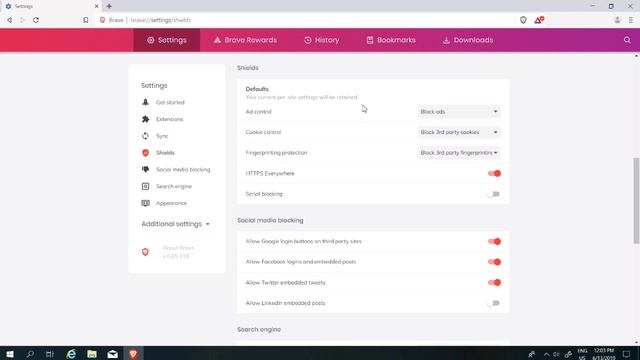The image size is (640, 360).
Task: Switch to the Settings top tab
Action: coord(167,40)
